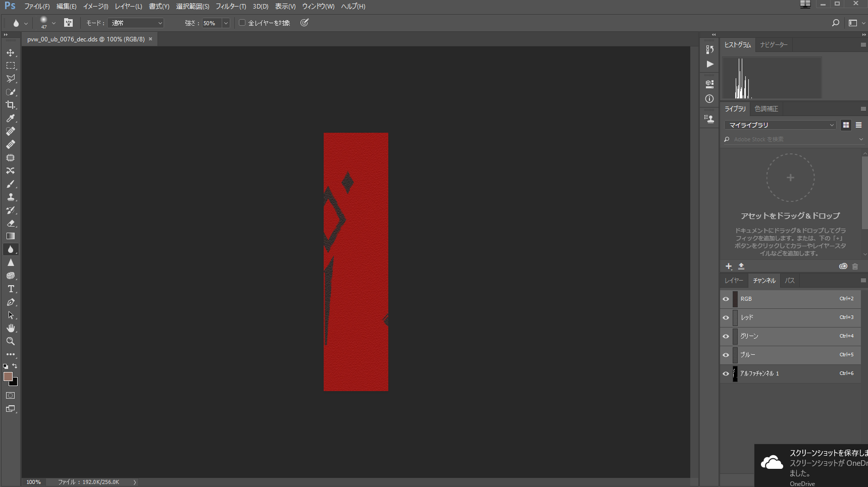Image resolution: width=868 pixels, height=487 pixels.
Task: Select the Zoom tool
Action: 10,341
